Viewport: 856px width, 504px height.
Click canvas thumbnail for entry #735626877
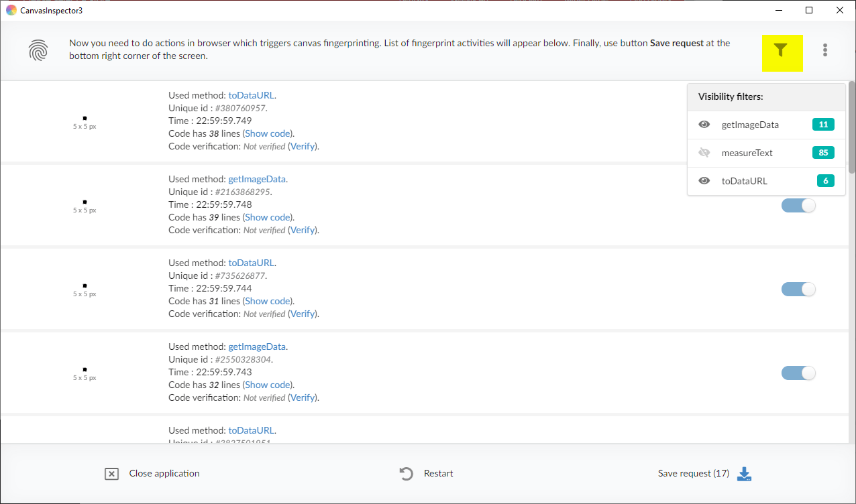85,286
